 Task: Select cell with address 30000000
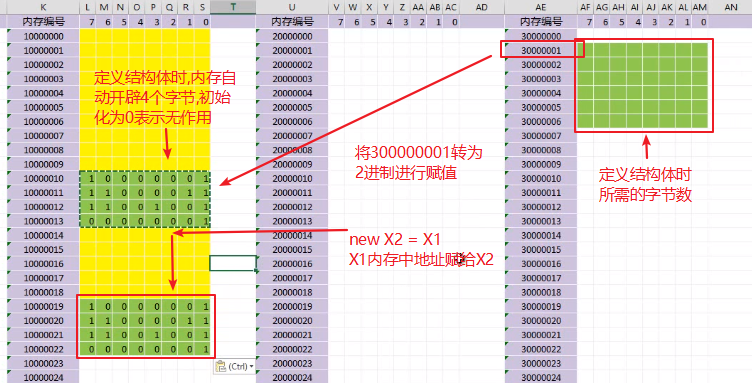pyautogui.click(x=541, y=36)
